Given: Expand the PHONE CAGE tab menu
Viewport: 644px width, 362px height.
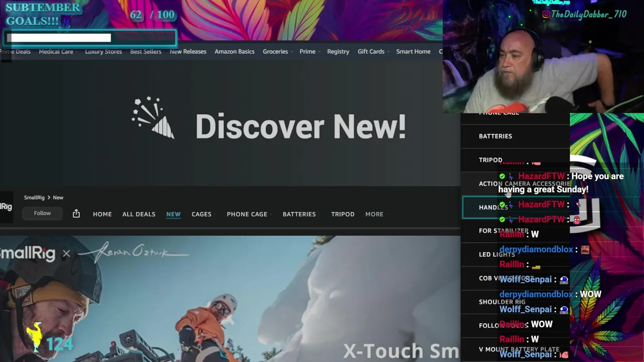Looking at the screenshot, I should pos(249,214).
